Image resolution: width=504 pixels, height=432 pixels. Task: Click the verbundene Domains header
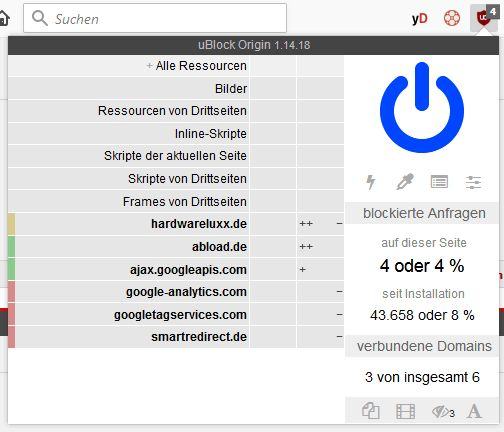(422, 346)
